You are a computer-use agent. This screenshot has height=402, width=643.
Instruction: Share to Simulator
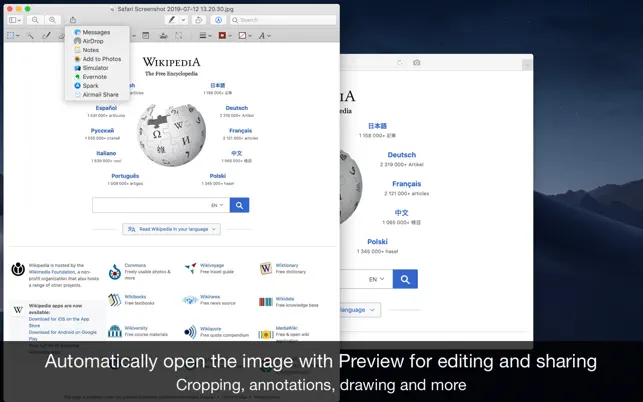pos(97,68)
